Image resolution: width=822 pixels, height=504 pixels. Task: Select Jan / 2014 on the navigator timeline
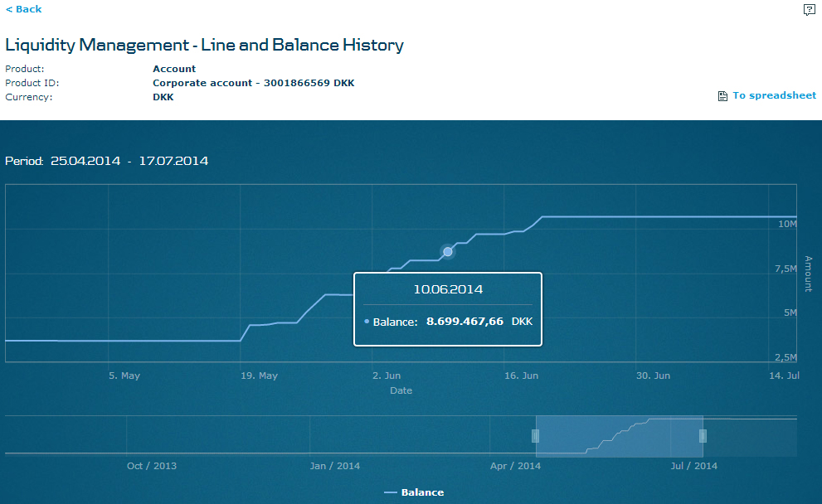coord(335,466)
